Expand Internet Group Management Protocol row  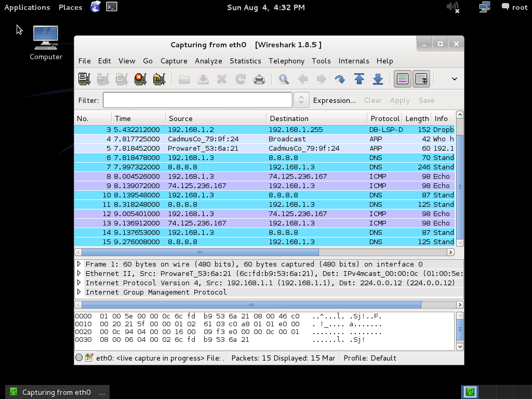pyautogui.click(x=79, y=292)
